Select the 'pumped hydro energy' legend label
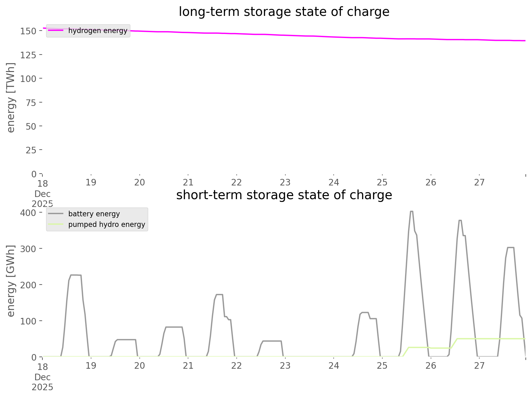 (107, 224)
